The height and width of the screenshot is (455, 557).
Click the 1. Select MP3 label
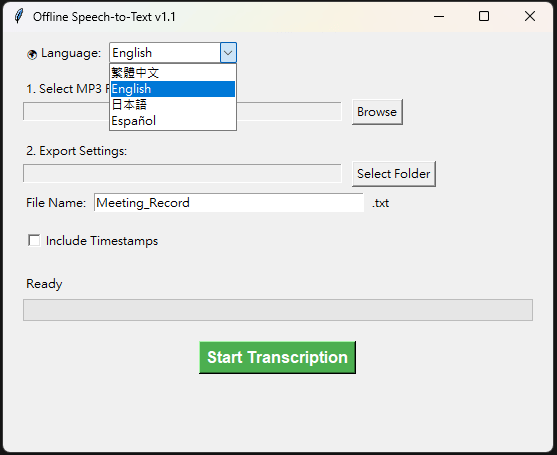click(67, 89)
